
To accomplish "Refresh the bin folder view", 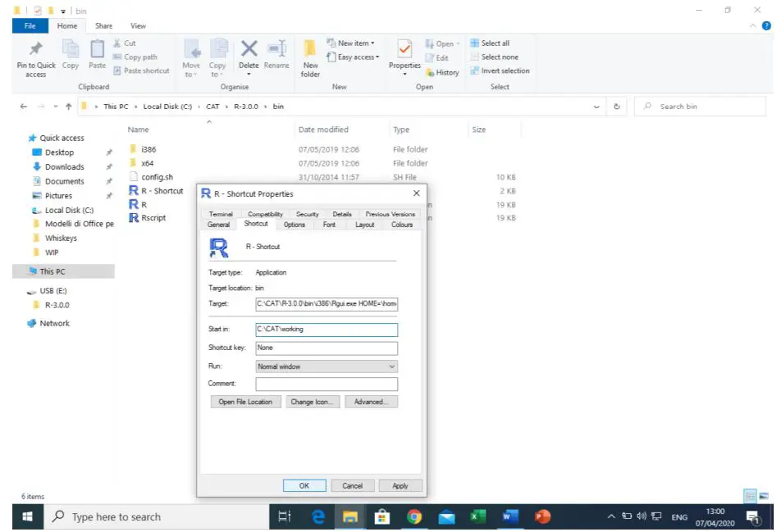I will coord(616,107).
